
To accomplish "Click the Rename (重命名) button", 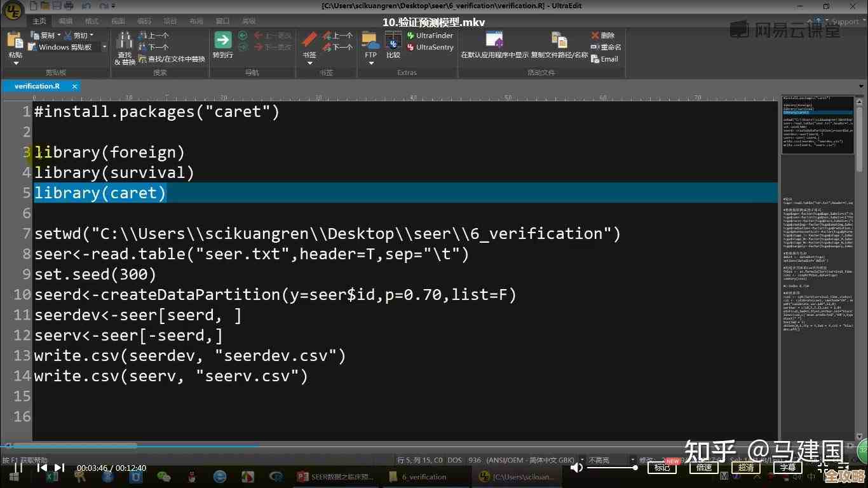I will pos(606,47).
